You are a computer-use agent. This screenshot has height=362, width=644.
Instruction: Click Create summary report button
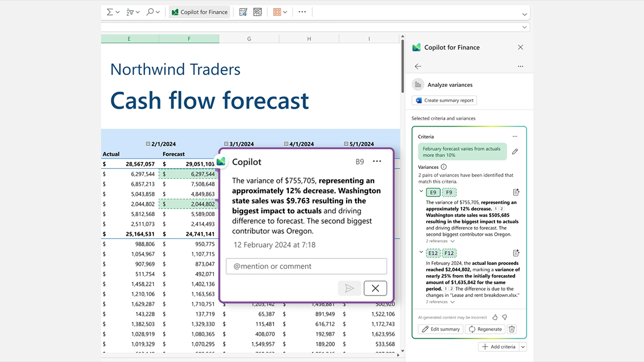pos(444,100)
